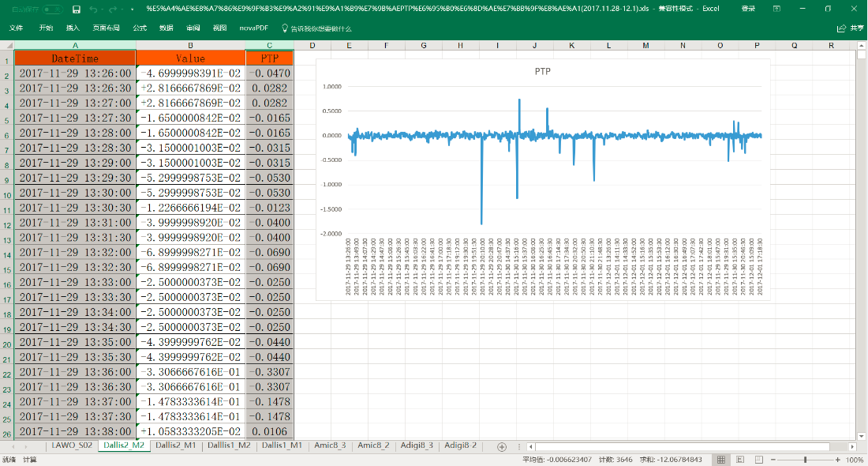Select column B header
Viewport: 868px width, 466px height.
point(190,46)
